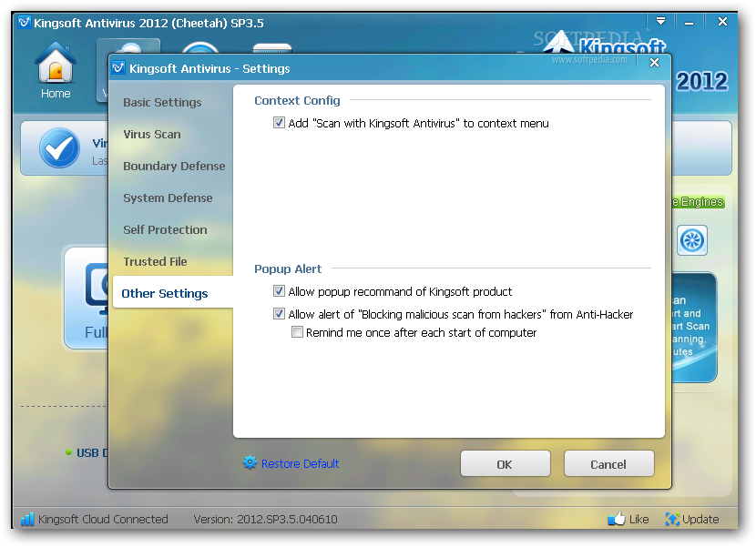Click the Cancel button

[x=608, y=463]
